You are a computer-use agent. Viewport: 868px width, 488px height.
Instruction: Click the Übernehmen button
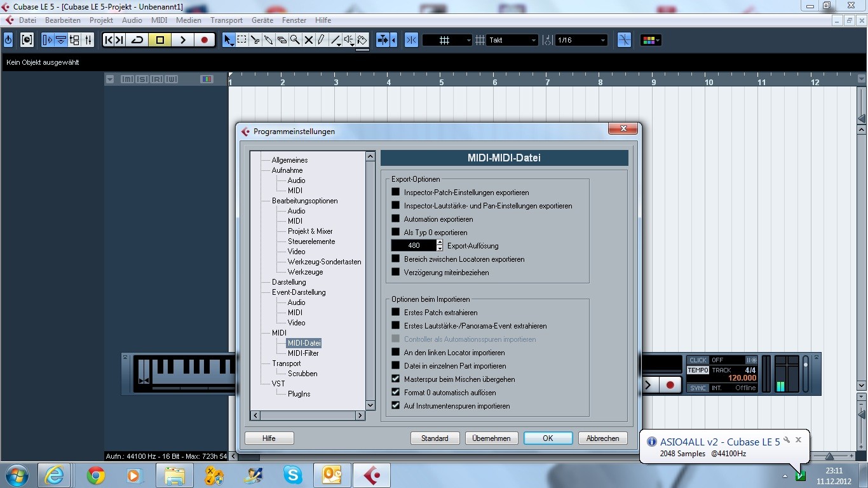[x=491, y=438]
